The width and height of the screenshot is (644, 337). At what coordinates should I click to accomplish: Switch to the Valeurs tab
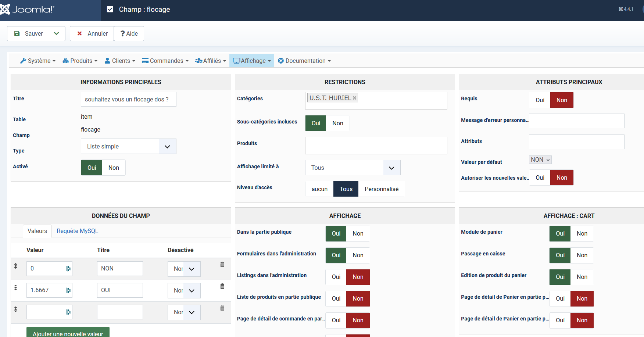tap(37, 231)
